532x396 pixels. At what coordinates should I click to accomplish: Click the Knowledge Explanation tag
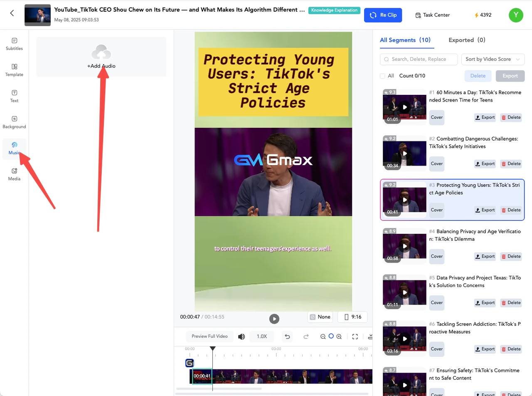334,10
